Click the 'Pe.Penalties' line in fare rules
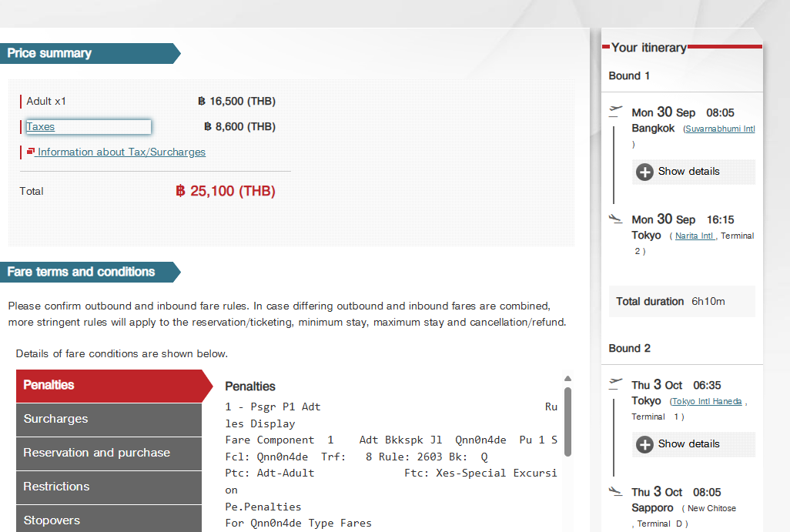The width and height of the screenshot is (790, 532). click(x=263, y=507)
